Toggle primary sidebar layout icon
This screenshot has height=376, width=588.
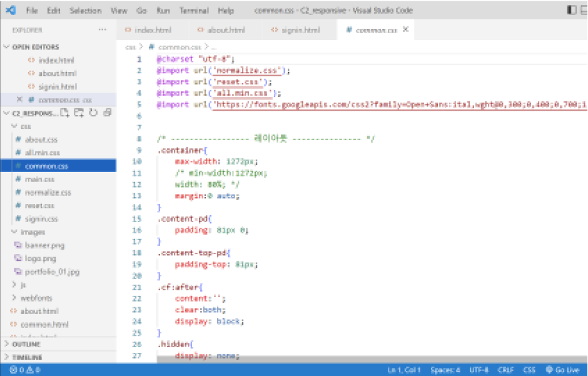click(572, 10)
